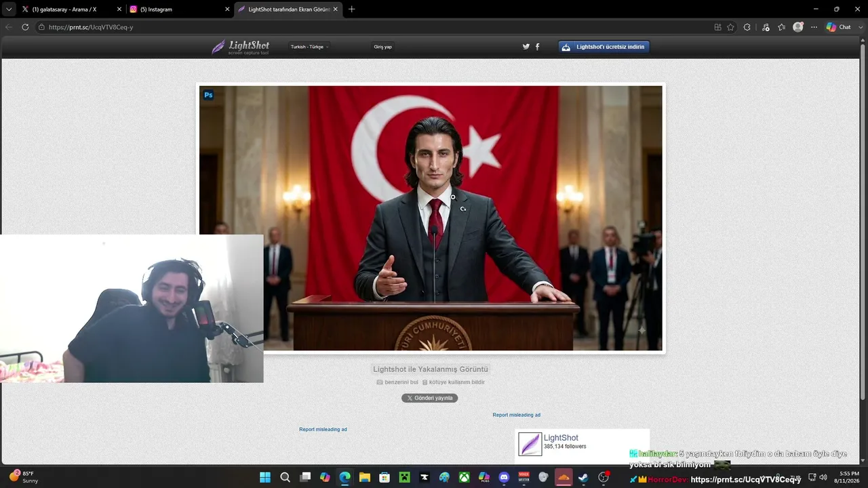Click the Edge back arrow

click(x=9, y=27)
